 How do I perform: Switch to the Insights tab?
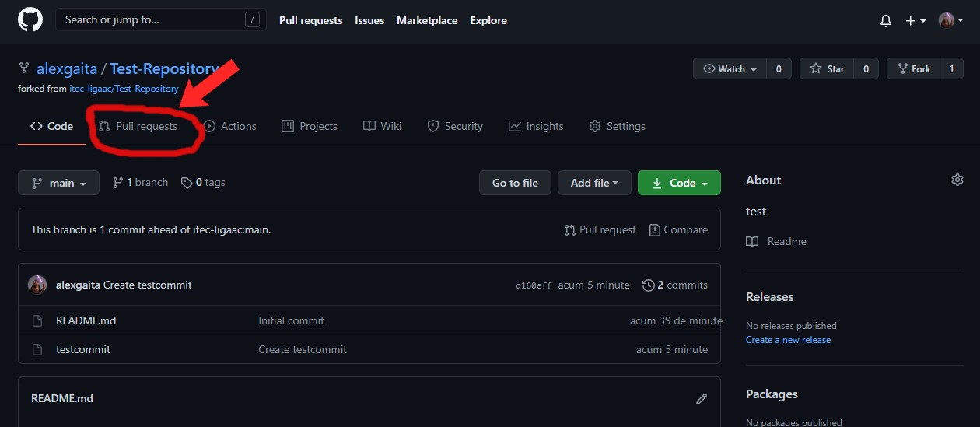coord(536,126)
